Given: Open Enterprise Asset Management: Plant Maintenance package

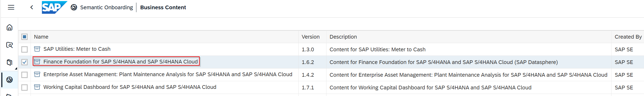Looking at the screenshot, I should coord(168,74).
